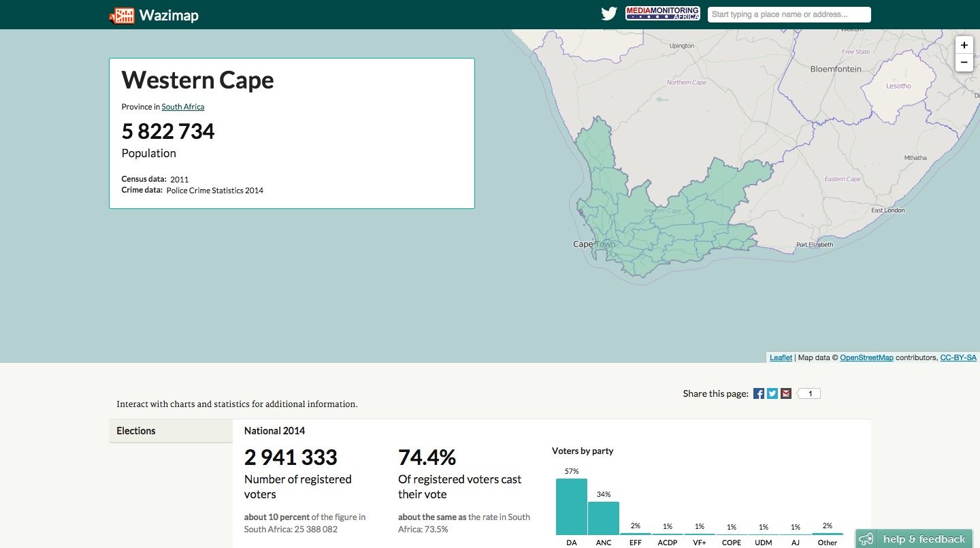The height and width of the screenshot is (548, 980).
Task: Share this page via the email icon
Action: point(785,393)
